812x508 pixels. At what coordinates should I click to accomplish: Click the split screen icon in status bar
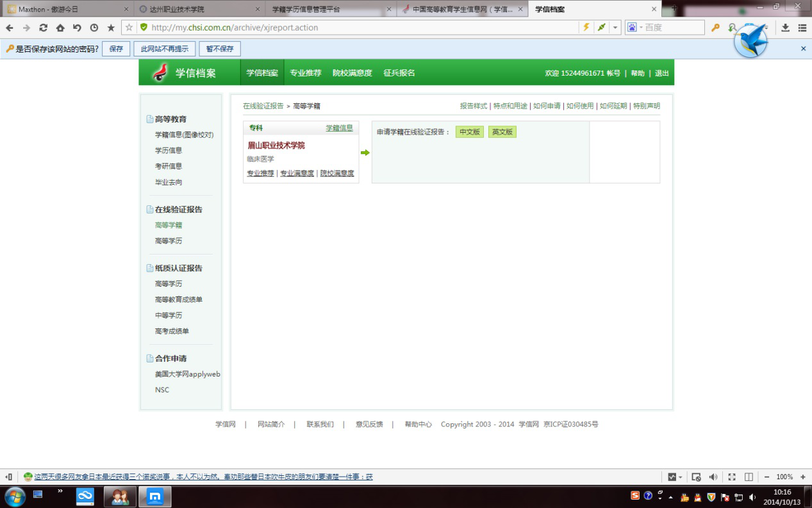click(x=749, y=477)
